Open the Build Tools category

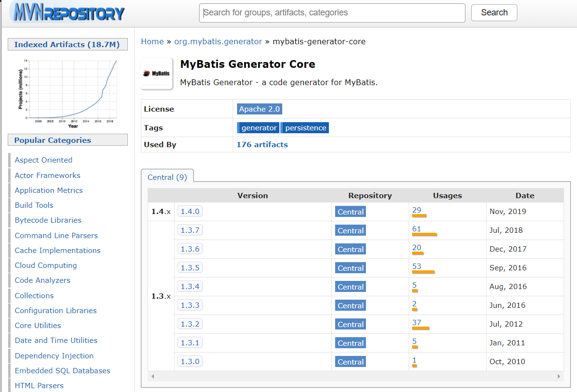point(34,205)
